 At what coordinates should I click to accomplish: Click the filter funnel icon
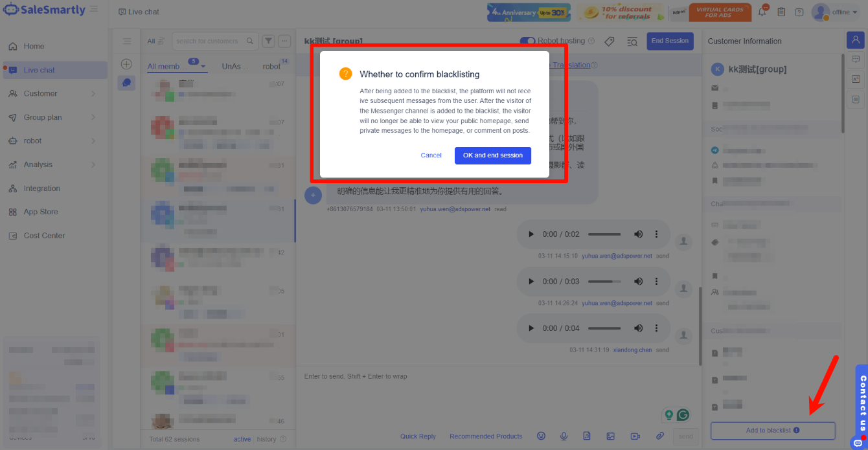click(x=268, y=41)
